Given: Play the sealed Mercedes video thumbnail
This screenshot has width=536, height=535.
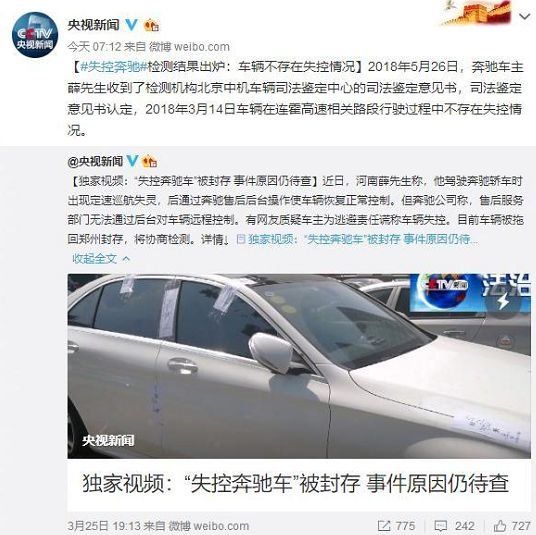Looking at the screenshot, I should pos(299,366).
